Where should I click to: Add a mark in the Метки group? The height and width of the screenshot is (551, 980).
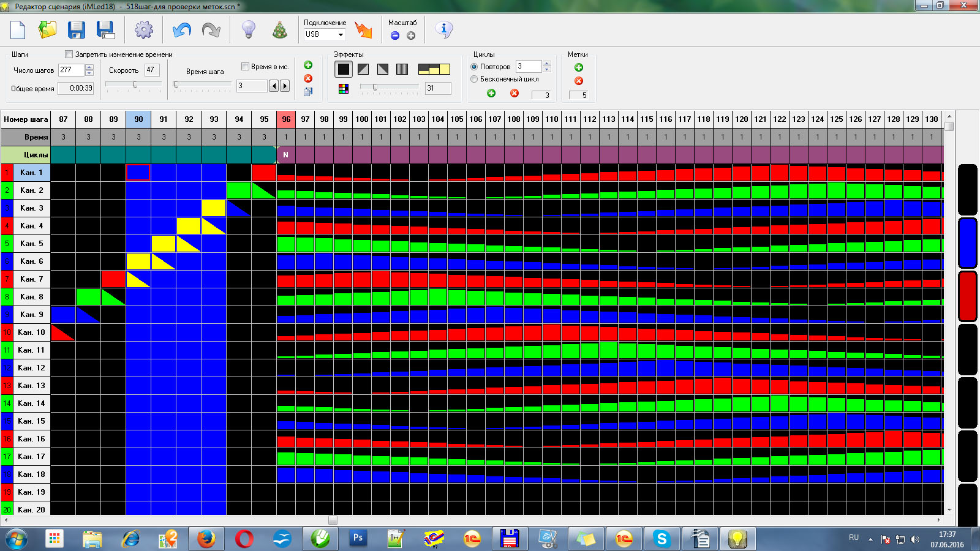579,67
